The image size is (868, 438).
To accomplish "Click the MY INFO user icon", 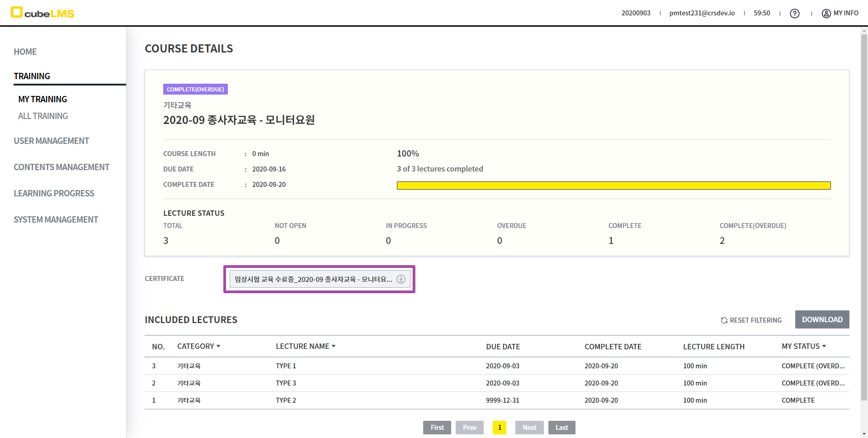I will (826, 14).
